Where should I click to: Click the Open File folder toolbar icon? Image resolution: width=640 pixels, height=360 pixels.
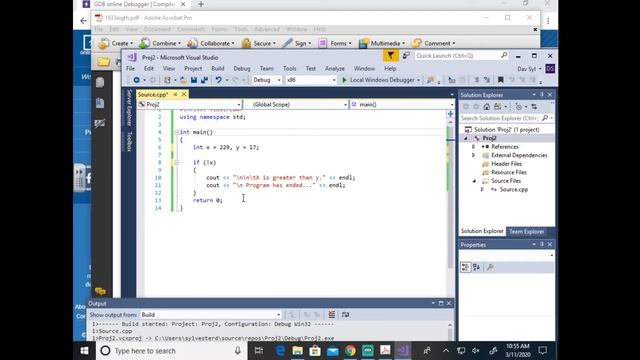tap(183, 80)
